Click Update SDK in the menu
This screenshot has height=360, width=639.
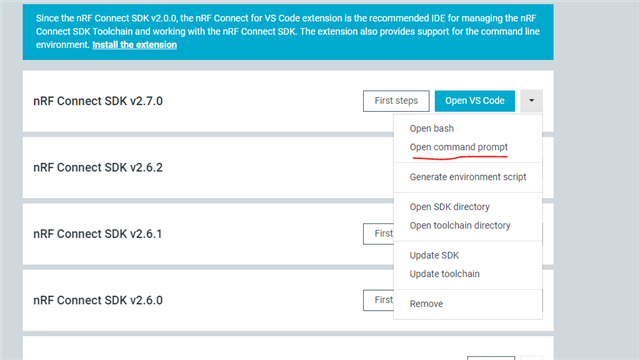(x=434, y=255)
